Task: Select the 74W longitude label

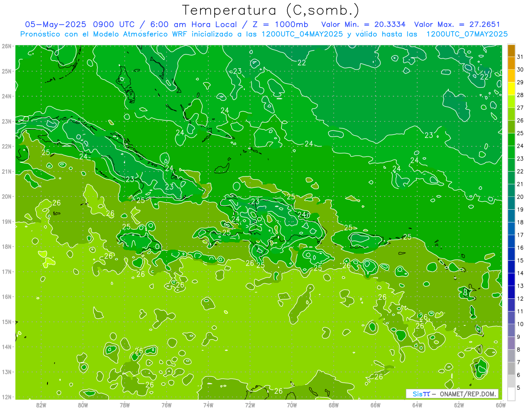Action: tap(208, 405)
